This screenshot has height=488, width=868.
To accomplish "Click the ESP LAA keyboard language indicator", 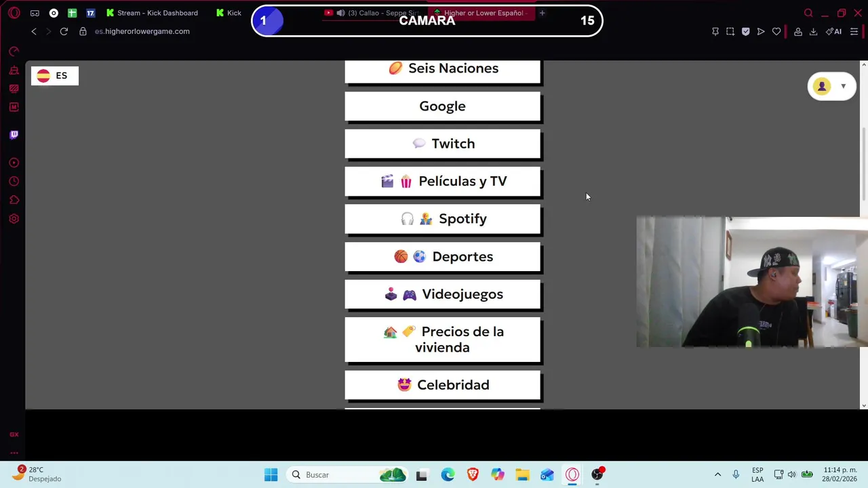I will (x=757, y=474).
